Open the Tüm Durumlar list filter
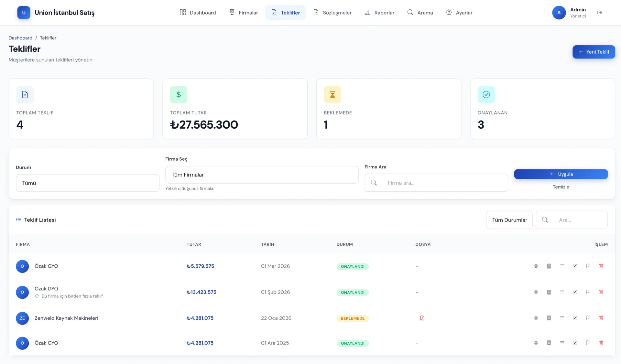This screenshot has height=364, width=621. point(509,220)
